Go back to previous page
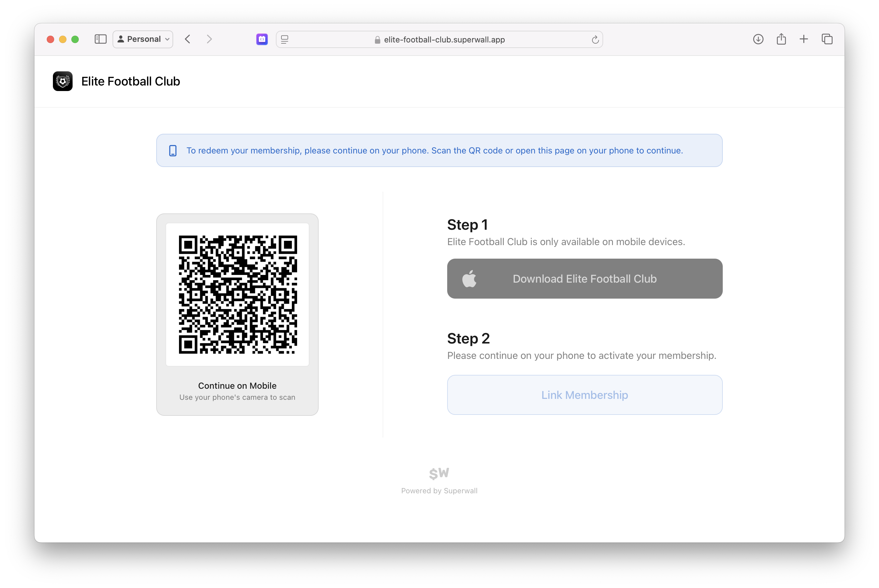879x588 pixels. pos(188,39)
